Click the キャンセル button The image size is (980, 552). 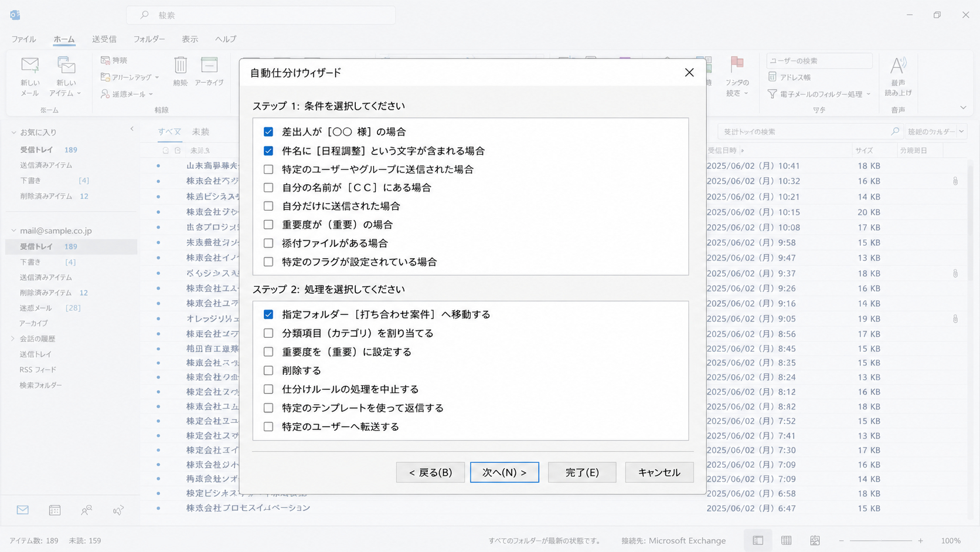659,472
